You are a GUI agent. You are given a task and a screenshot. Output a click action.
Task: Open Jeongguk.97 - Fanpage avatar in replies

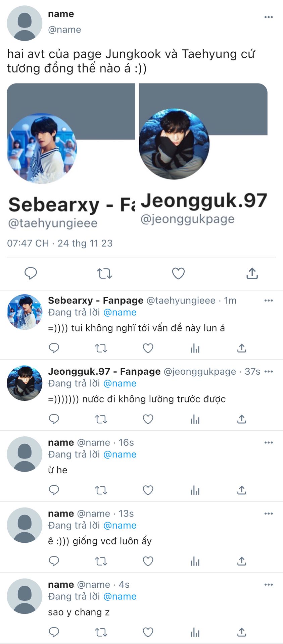[25, 383]
